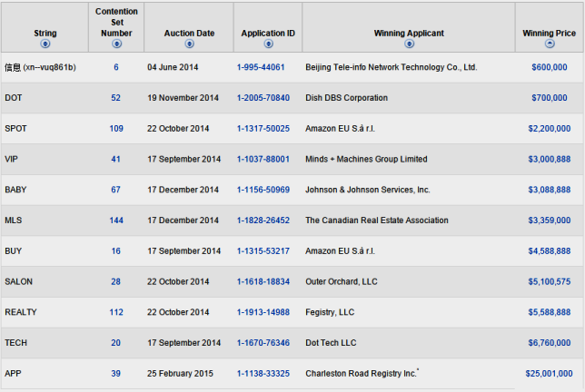Select the Charleston Road Registry Inc. applicant
The image size is (585, 392).
click(x=362, y=373)
